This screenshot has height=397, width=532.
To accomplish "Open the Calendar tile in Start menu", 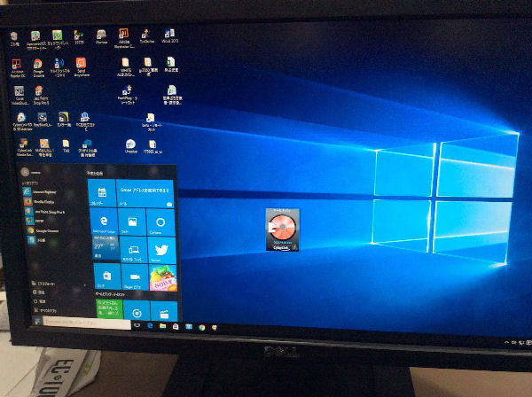I will 101,193.
